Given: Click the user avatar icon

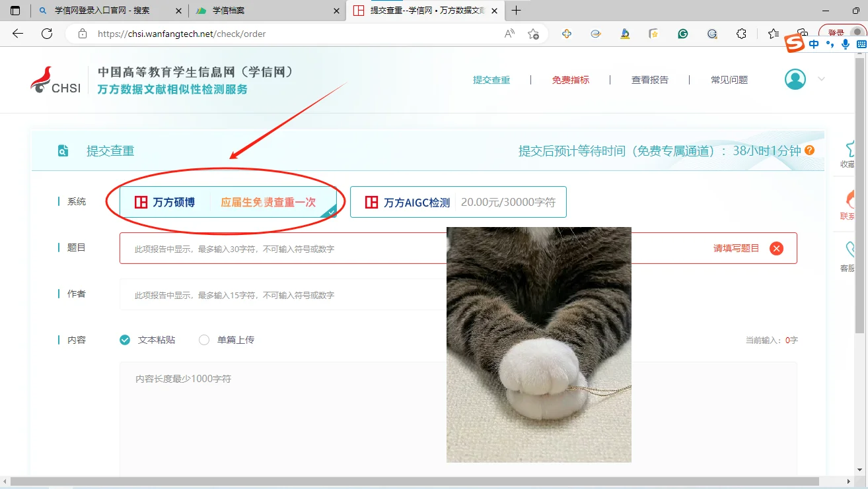Looking at the screenshot, I should point(795,79).
